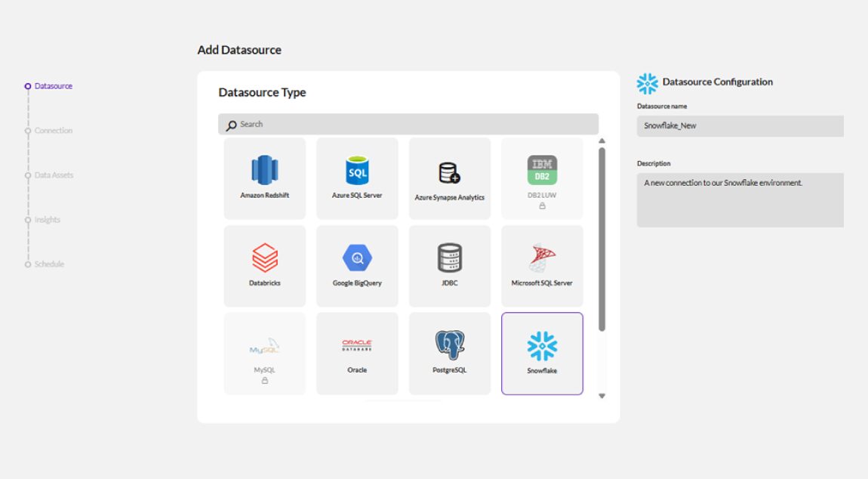This screenshot has height=479, width=868.
Task: Select the Oracle Database icon
Action: 357,345
